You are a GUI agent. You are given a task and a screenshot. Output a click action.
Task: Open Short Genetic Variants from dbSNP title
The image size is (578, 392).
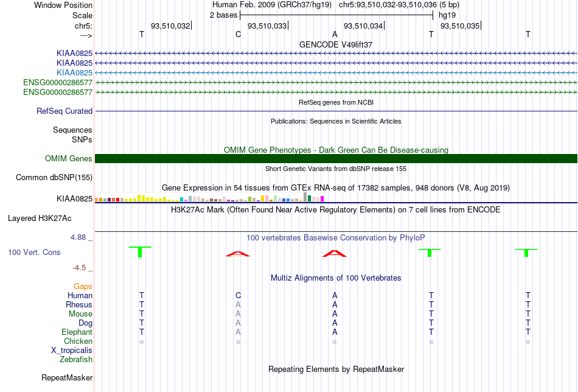click(336, 169)
